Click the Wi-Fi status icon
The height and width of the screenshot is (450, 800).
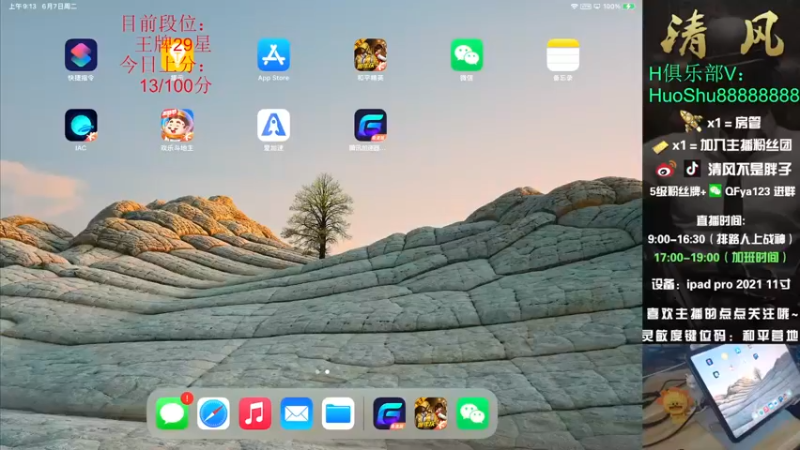574,7
